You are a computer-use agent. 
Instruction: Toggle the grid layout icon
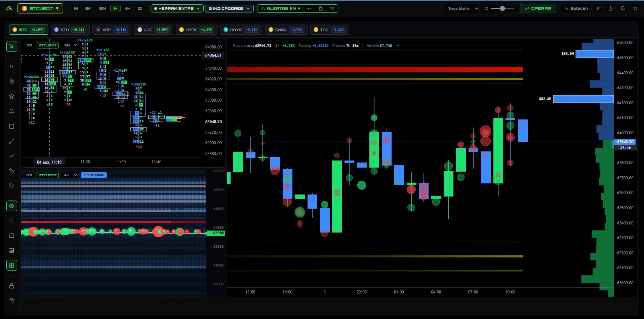[x=12, y=265]
